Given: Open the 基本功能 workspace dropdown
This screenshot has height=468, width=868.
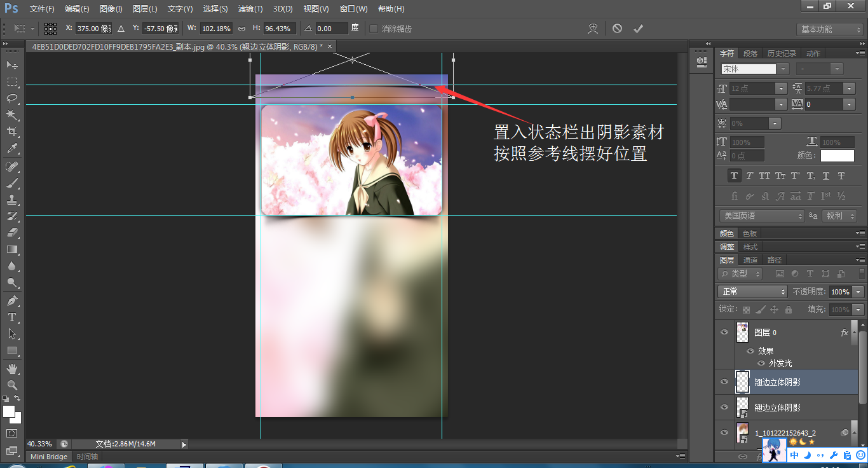Looking at the screenshot, I should pyautogui.click(x=829, y=29).
